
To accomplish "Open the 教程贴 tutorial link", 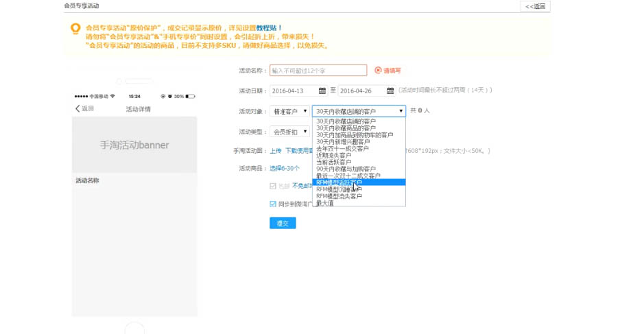I will [267, 28].
